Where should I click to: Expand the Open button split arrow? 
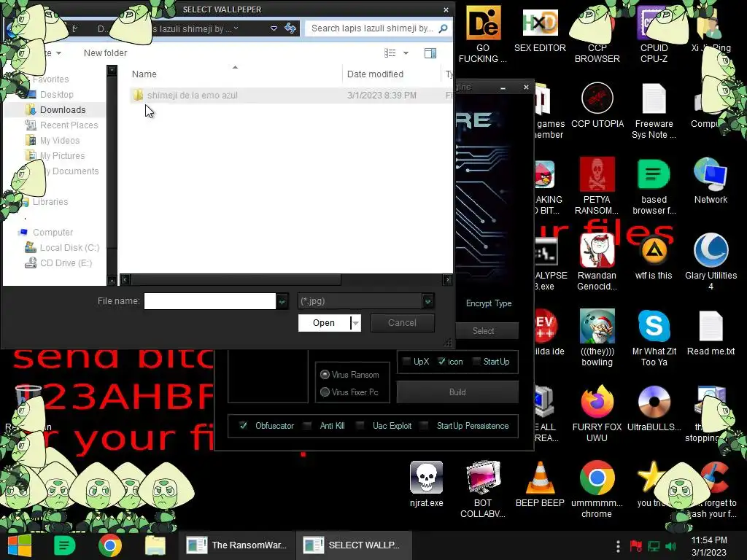(356, 323)
